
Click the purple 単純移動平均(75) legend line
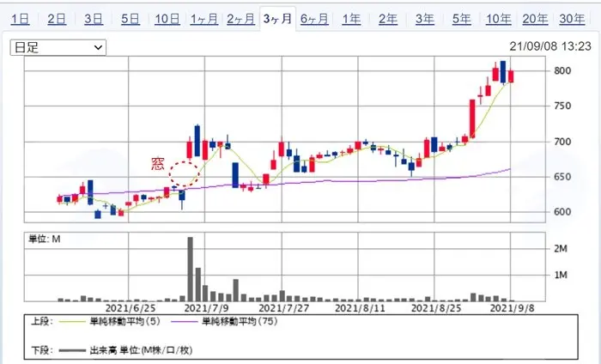(x=185, y=321)
